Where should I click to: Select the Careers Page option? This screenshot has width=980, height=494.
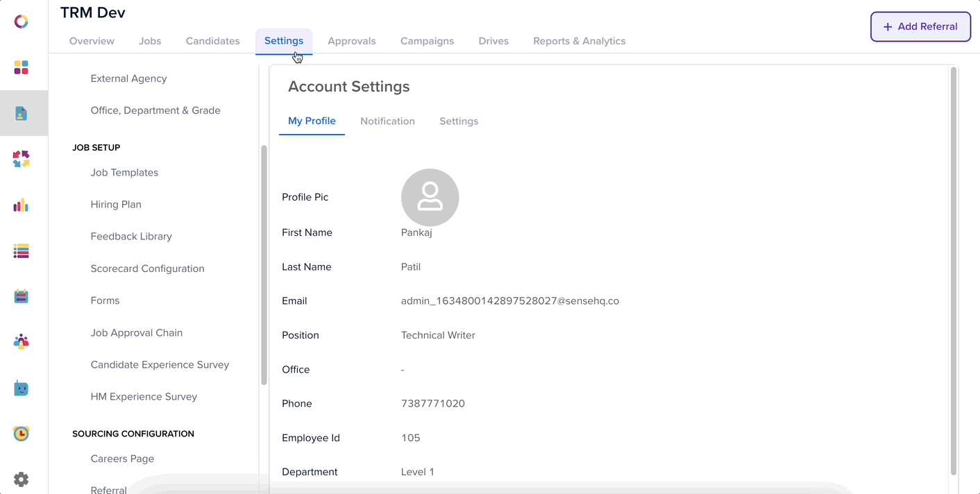coord(122,459)
